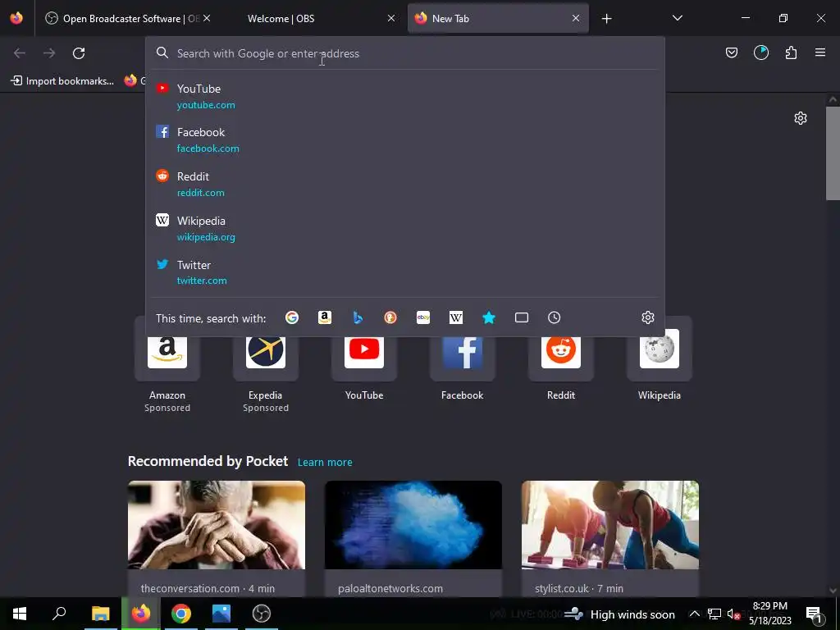Open the Learn more Pocket link
Screen dimensions: 840x630
click(325, 462)
